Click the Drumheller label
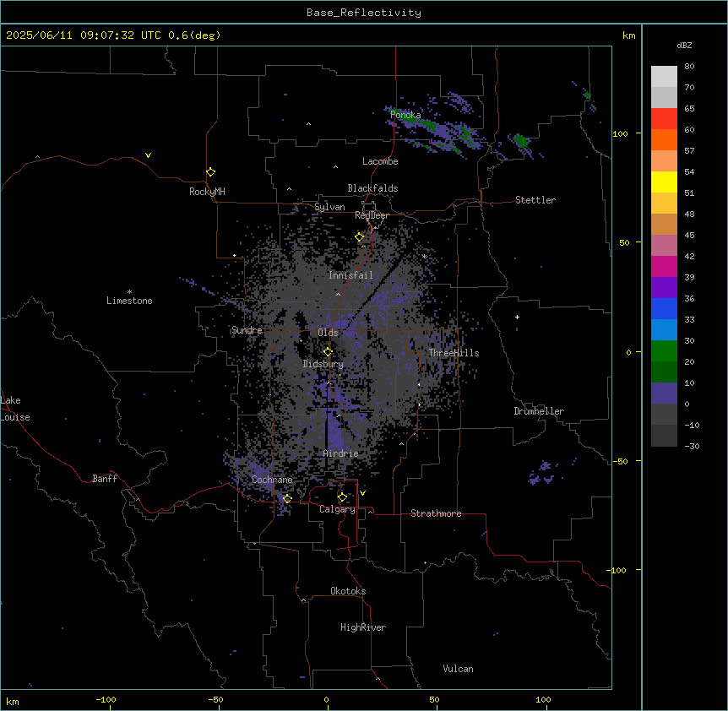Screen dimensions: 728x711 (539, 411)
